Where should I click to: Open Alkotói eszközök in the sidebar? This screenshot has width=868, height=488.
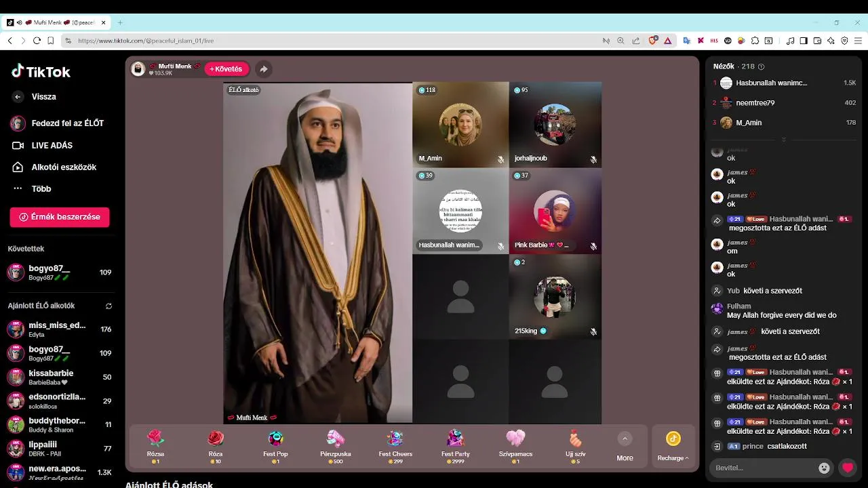click(x=54, y=167)
